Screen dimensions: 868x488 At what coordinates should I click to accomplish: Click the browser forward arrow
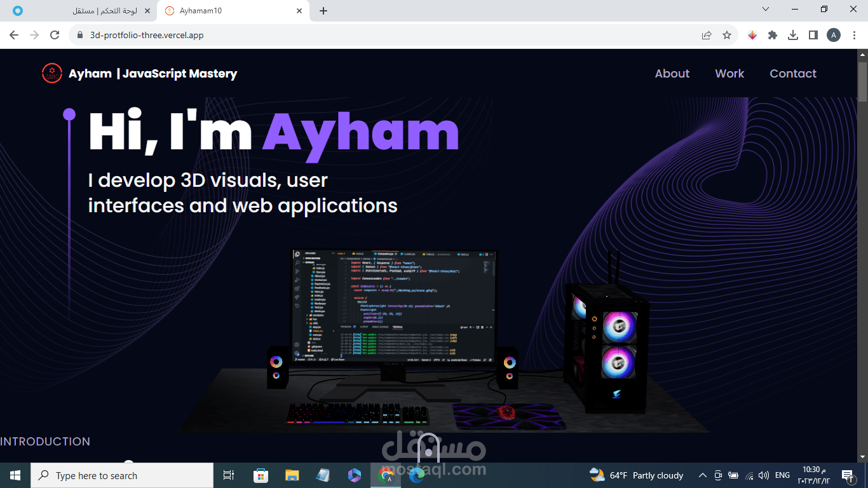pos(34,35)
